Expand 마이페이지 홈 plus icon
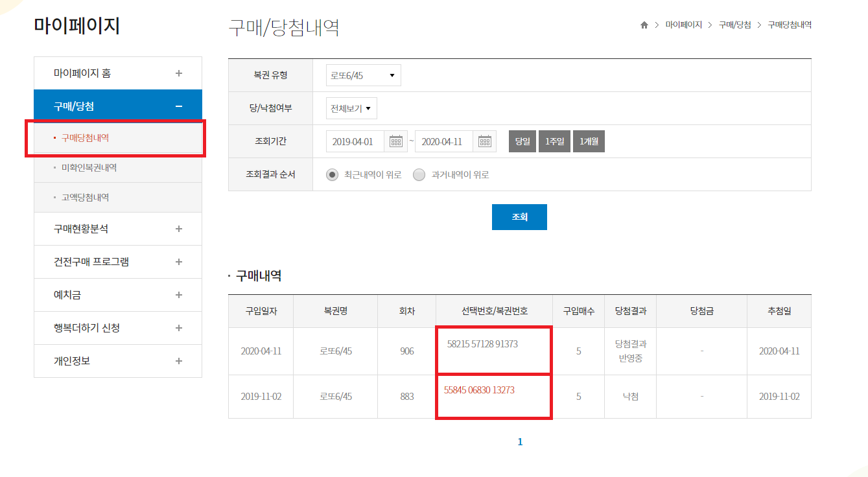This screenshot has height=477, width=868. pyautogui.click(x=179, y=73)
